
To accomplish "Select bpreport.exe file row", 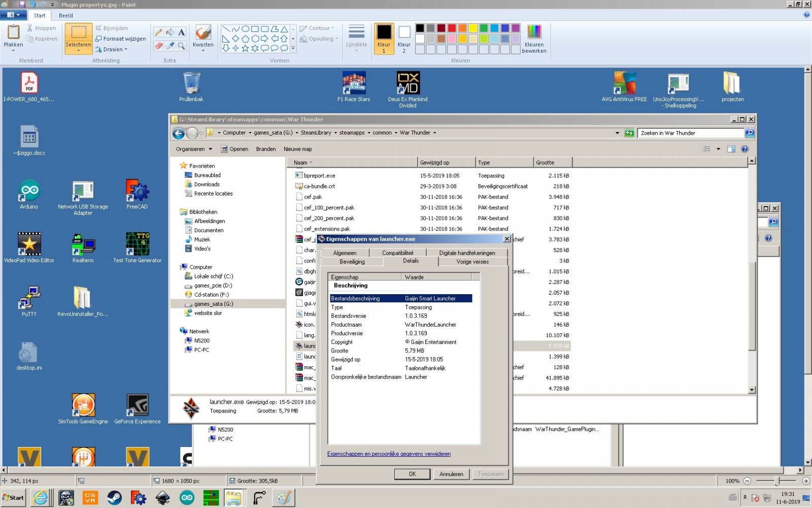I will (x=431, y=176).
